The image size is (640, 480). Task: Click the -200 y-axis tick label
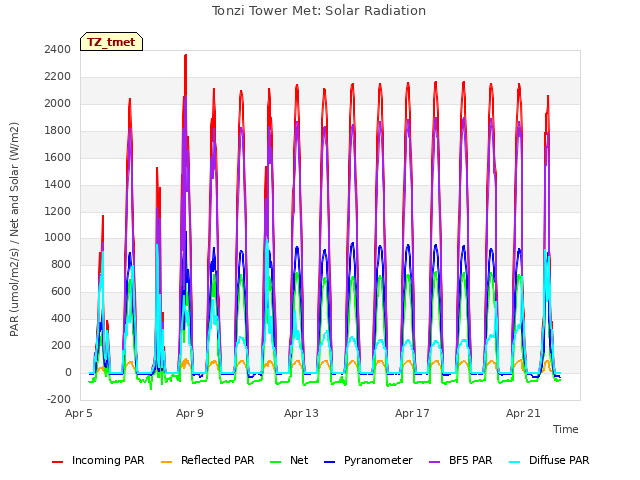point(59,400)
